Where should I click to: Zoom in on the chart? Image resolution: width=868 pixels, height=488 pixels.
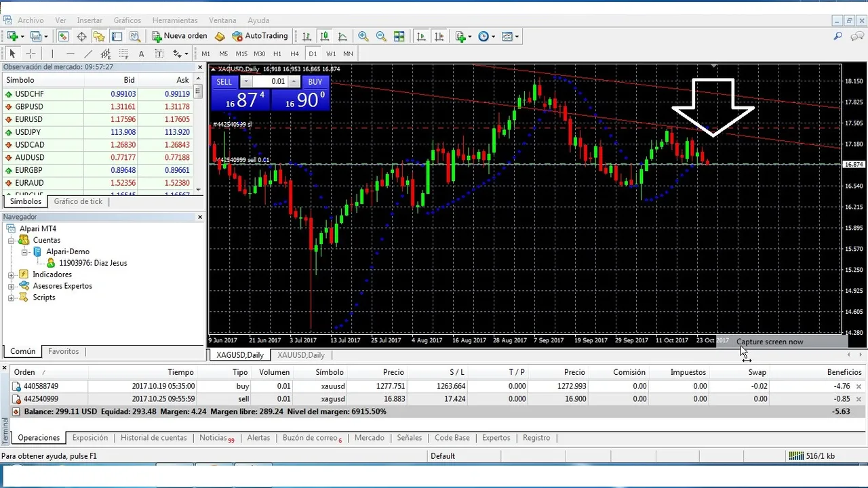point(363,36)
